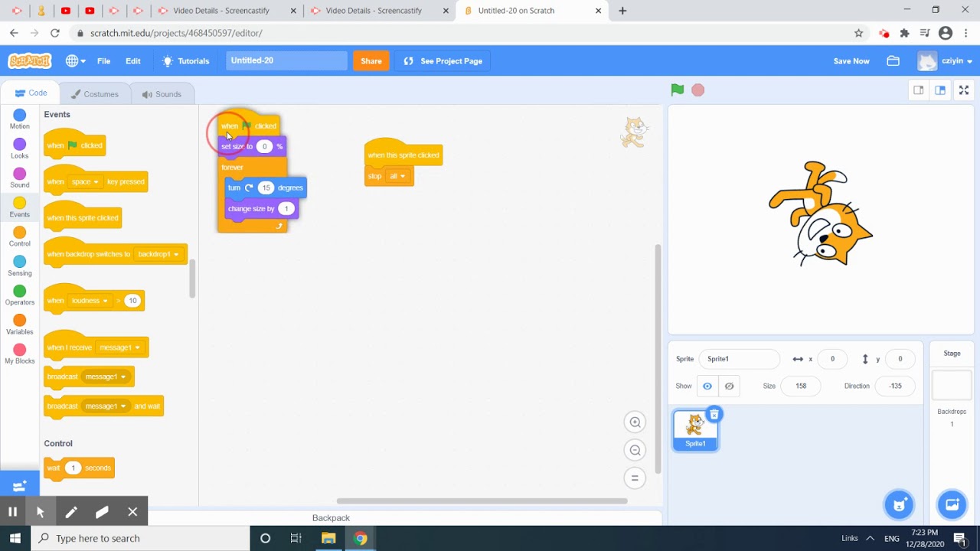980x551 pixels.
Task: Click the Scratch logo
Action: 30,60
